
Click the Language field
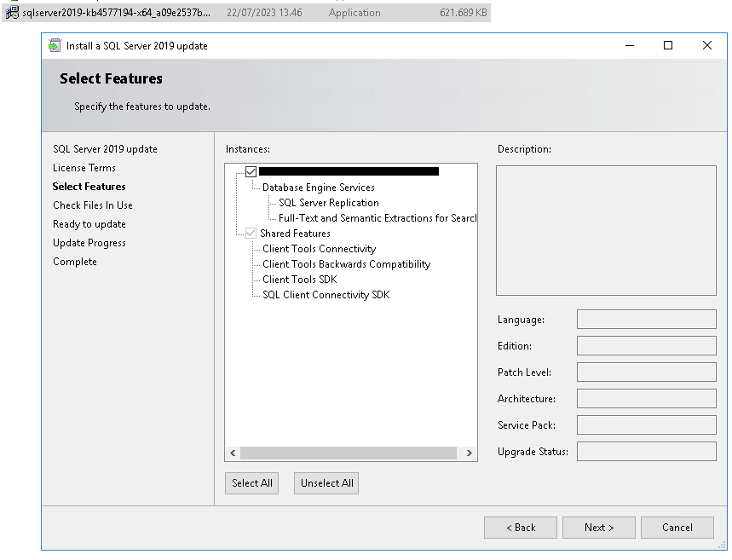pos(647,320)
